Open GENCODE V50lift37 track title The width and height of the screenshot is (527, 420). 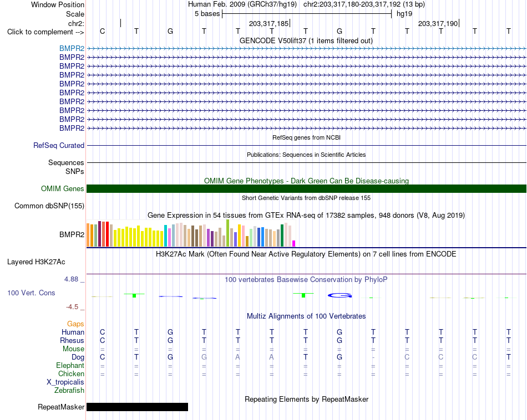click(x=306, y=40)
